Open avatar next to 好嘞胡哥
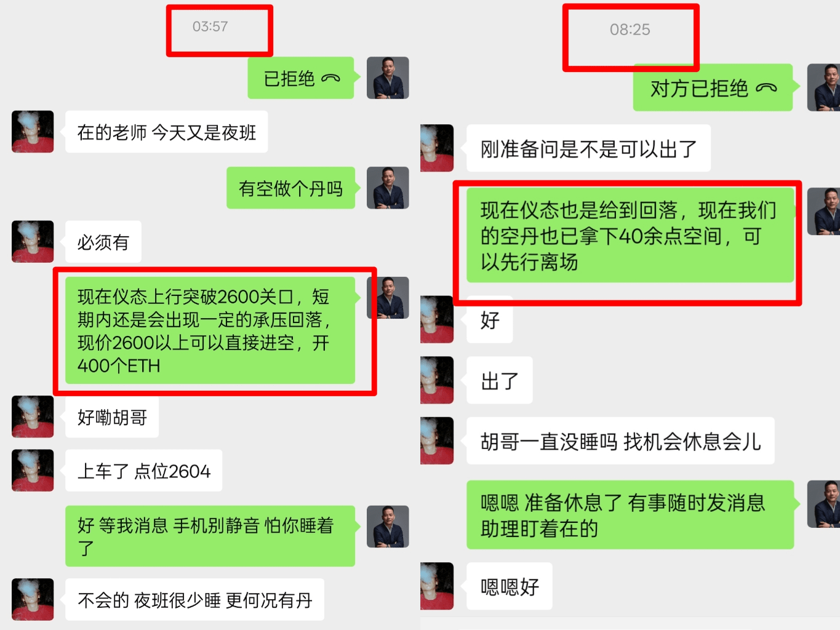The width and height of the screenshot is (840, 630). pos(33,417)
